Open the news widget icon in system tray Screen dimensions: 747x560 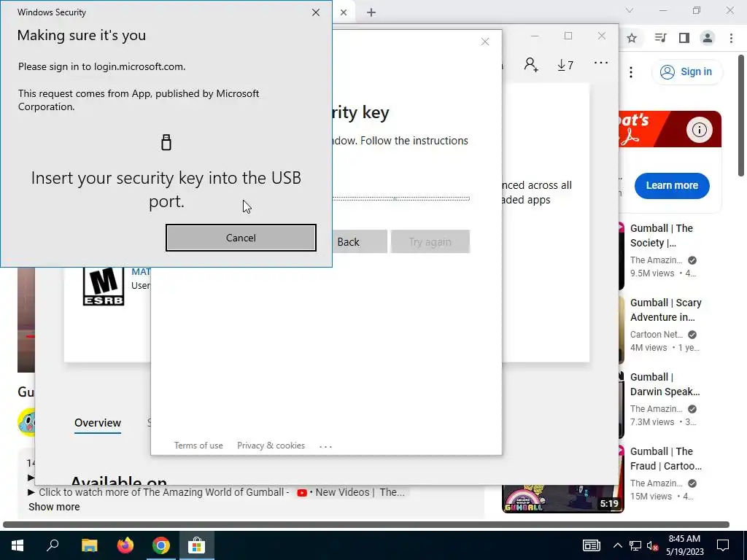591,545
